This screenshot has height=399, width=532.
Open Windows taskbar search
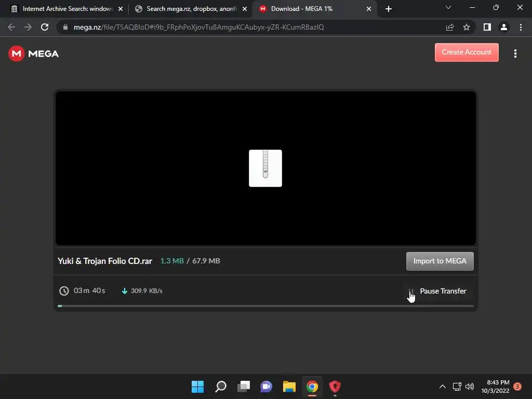220,387
